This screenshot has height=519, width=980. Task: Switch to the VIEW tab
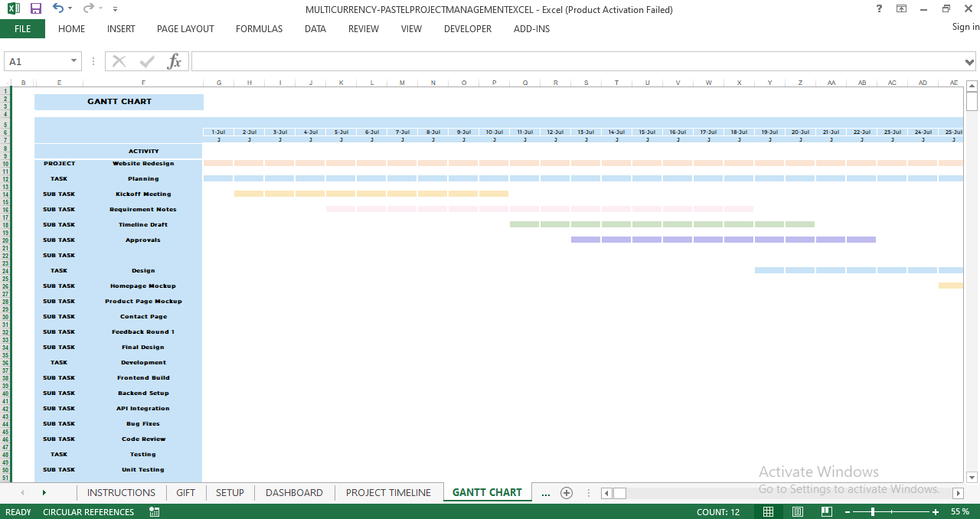pos(411,29)
